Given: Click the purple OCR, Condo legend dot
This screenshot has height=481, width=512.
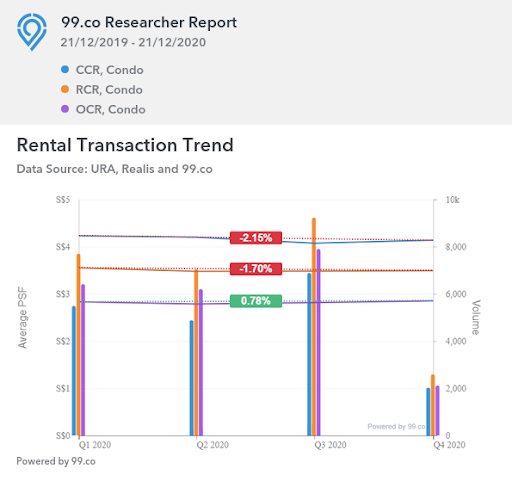Looking at the screenshot, I should tap(65, 109).
